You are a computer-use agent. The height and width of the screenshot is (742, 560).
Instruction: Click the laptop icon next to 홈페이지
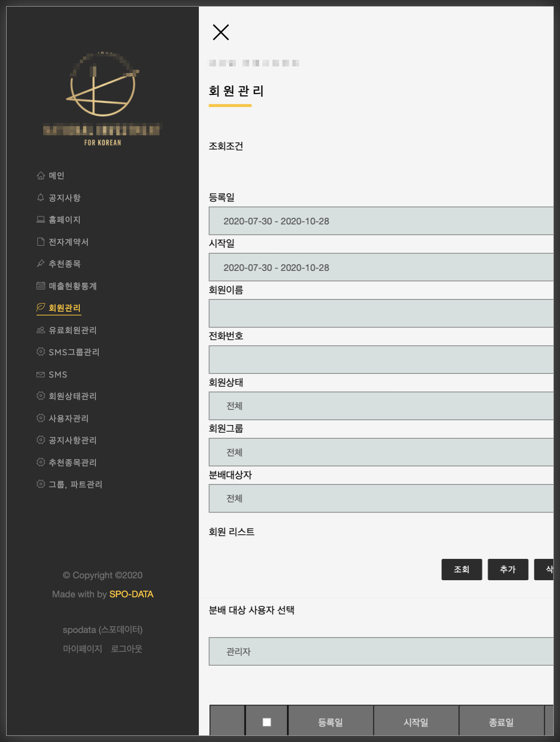[x=41, y=220]
